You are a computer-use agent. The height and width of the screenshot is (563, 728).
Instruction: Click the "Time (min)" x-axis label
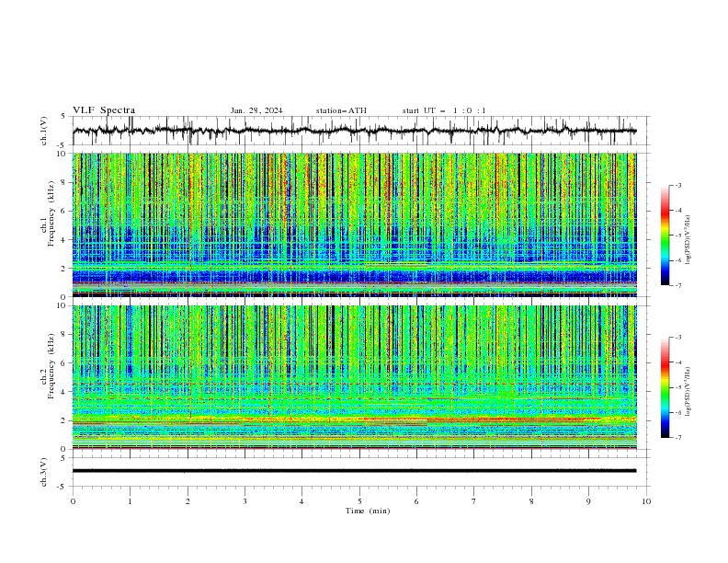(x=368, y=511)
